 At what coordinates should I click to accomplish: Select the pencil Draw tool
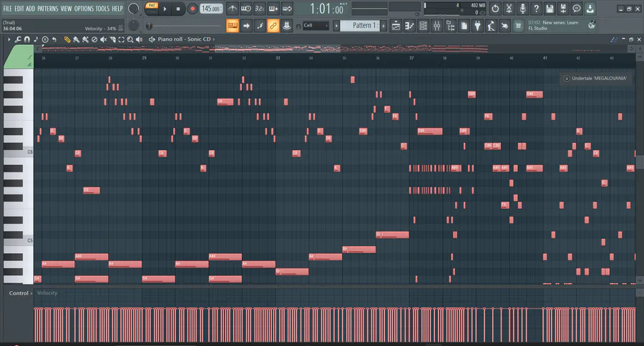pyautogui.click(x=67, y=39)
